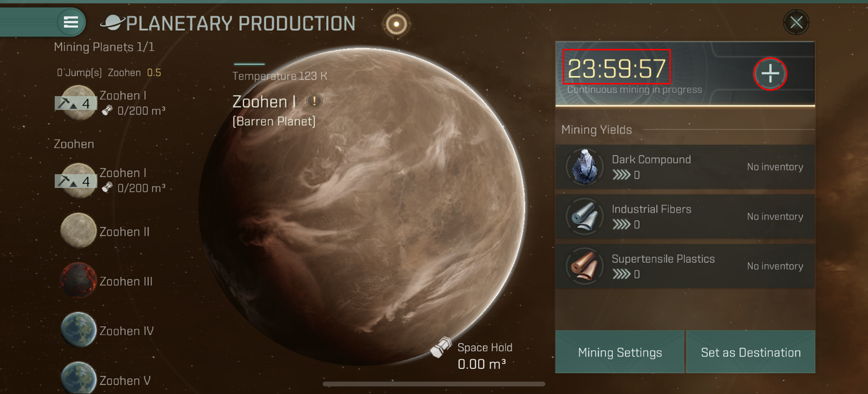The image size is (868, 394).
Task: Select Zoohen II planet in list
Action: point(105,231)
